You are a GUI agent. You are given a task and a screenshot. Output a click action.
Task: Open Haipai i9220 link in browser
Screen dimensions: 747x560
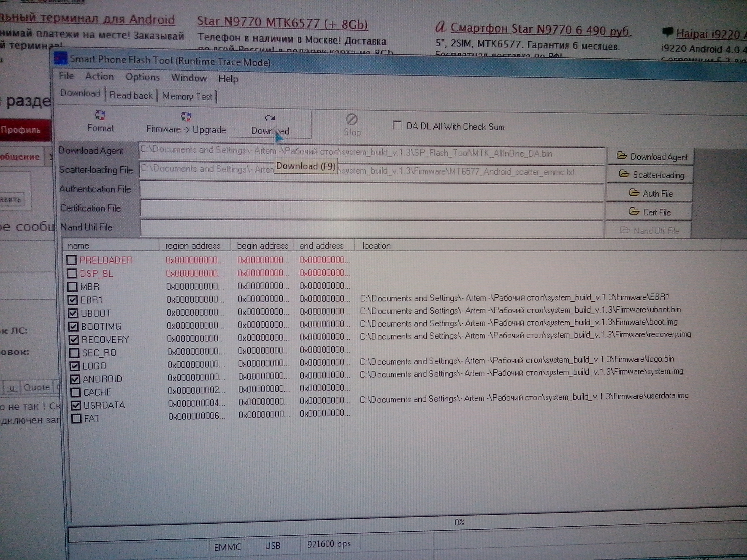coord(711,34)
